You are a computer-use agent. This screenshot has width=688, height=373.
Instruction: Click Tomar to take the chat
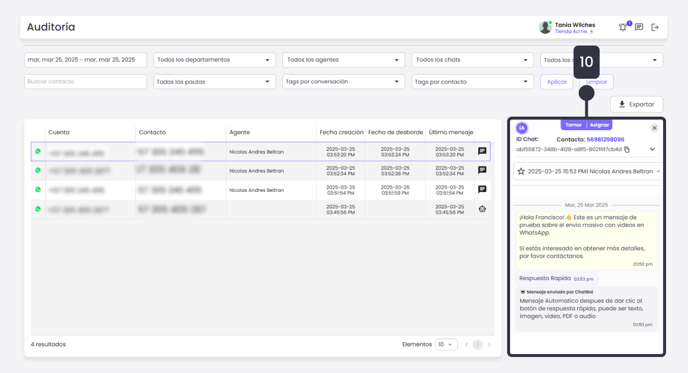coord(573,125)
